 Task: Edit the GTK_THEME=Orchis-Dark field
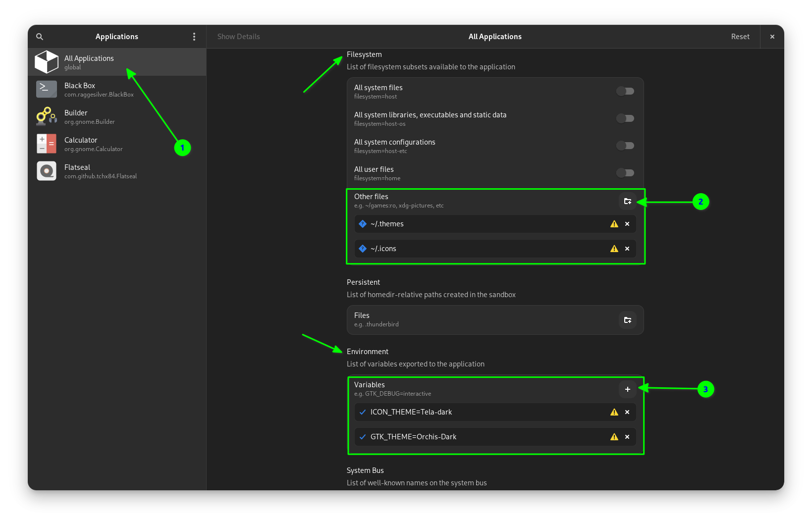[x=495, y=437]
